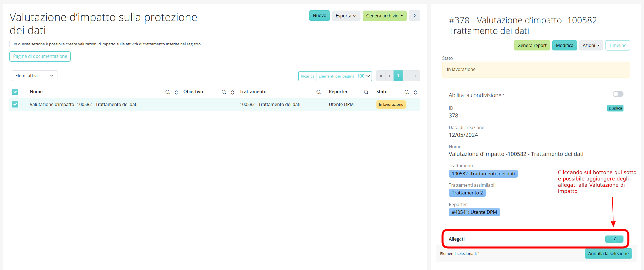Click the upload attachment icon in Allegati
This screenshot has width=644, height=270.
pos(614,239)
